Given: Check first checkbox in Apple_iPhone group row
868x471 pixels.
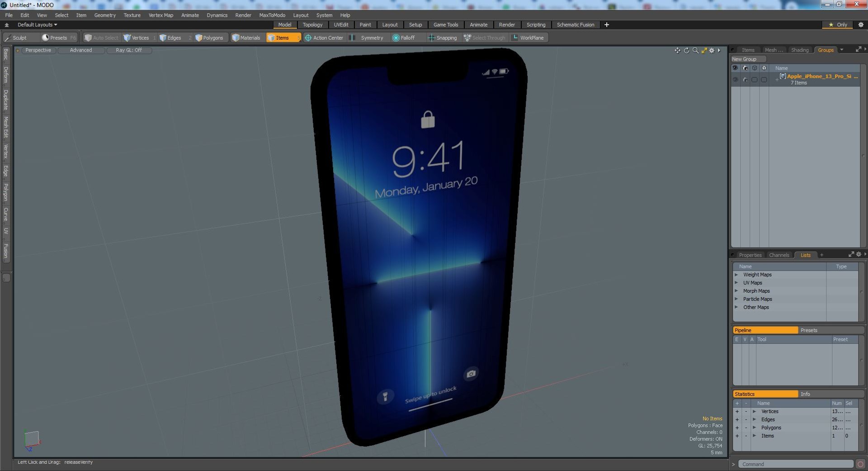Looking at the screenshot, I should (x=754, y=80).
